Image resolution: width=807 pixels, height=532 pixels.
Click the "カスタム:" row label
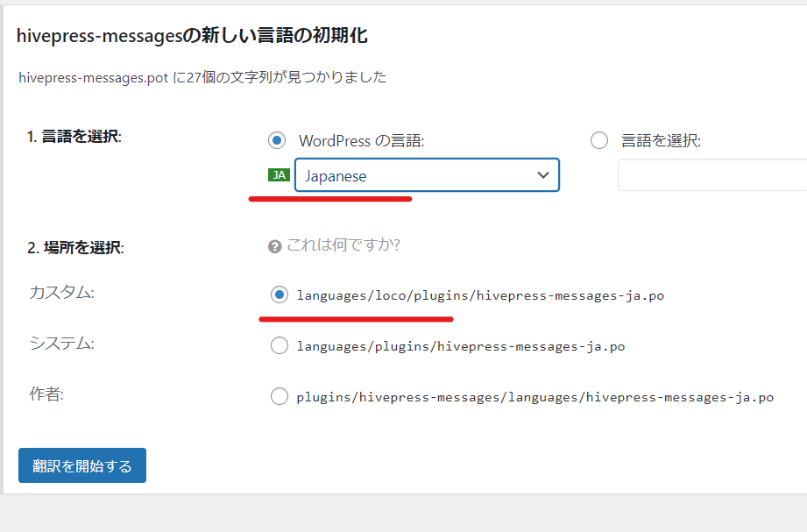(x=61, y=293)
